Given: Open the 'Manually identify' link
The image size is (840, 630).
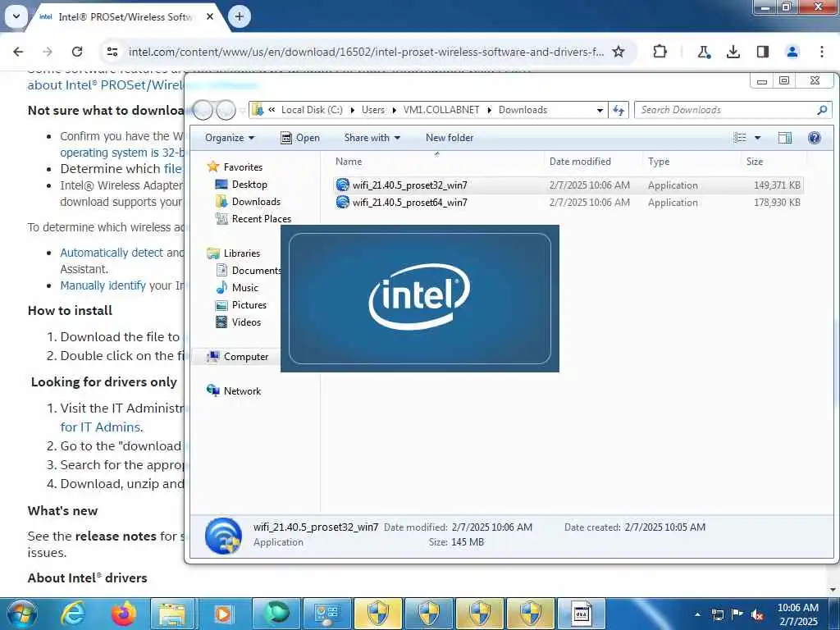Looking at the screenshot, I should pos(103,285).
